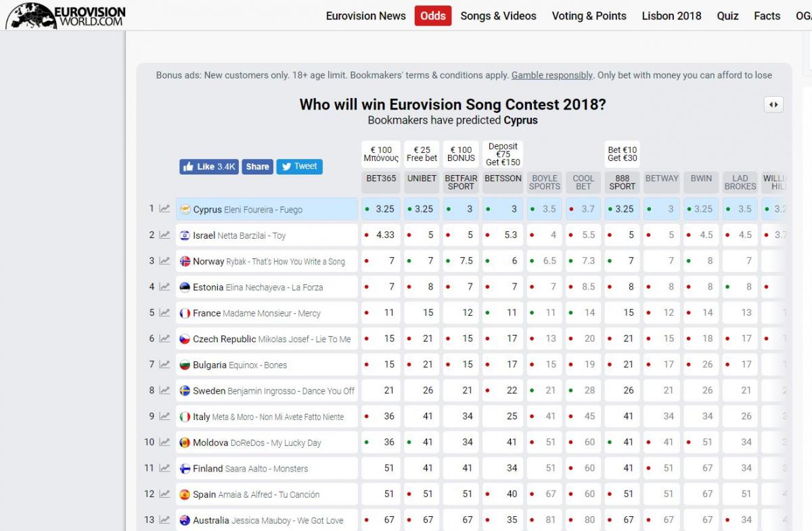Go to Eurovision News menu
The height and width of the screenshot is (531, 812).
pyautogui.click(x=366, y=16)
